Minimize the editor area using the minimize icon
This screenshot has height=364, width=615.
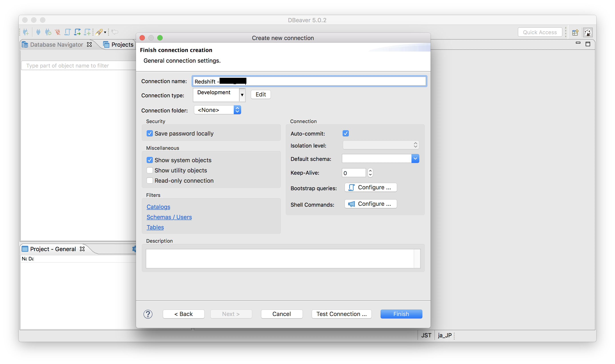(578, 43)
